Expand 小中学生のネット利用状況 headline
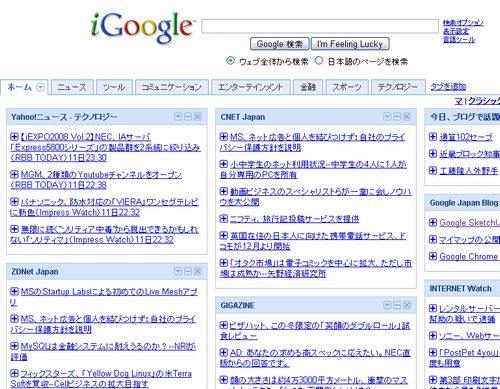The width and height of the screenshot is (500, 389). 224,164
